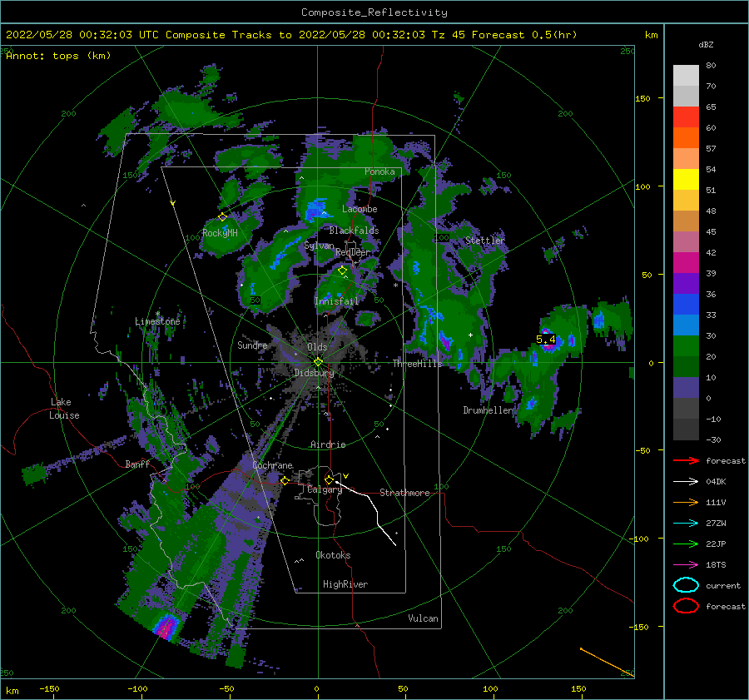Click the 18TS track legend label

716,565
